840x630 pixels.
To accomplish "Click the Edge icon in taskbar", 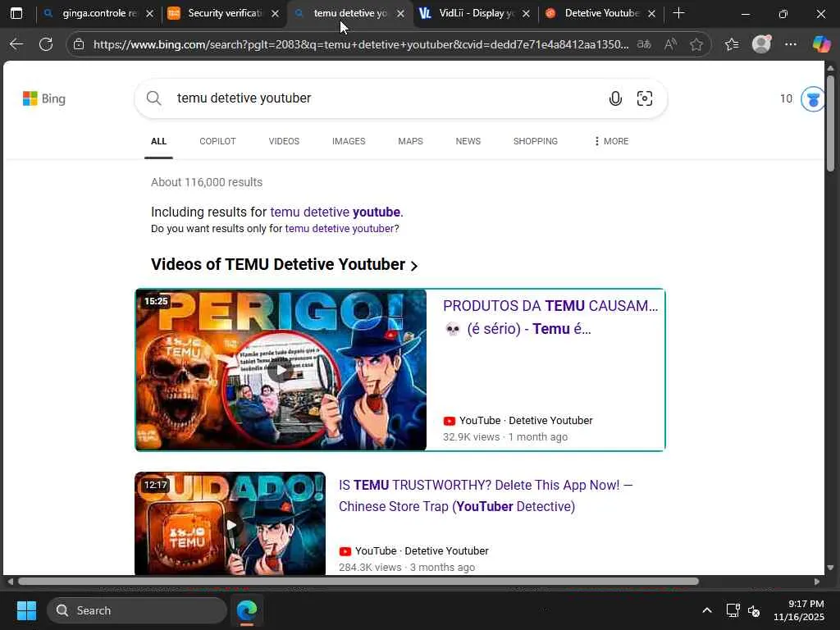I will [247, 610].
